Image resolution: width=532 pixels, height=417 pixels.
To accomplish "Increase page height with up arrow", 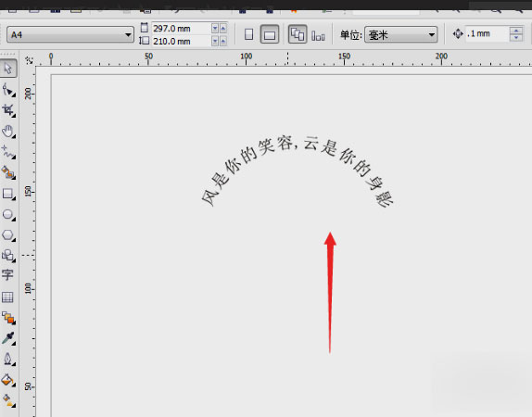I will [223, 42].
